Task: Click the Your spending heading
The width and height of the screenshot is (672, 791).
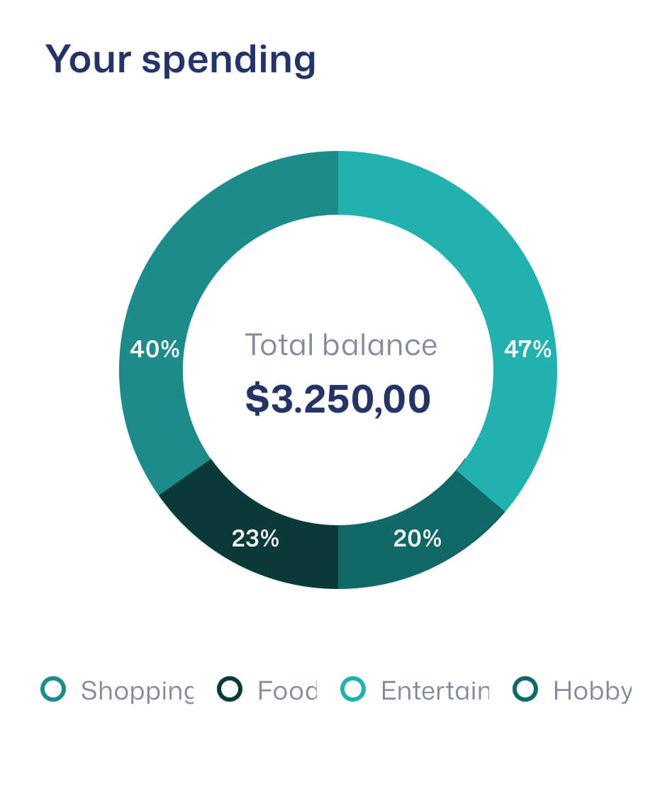Action: 181,59
